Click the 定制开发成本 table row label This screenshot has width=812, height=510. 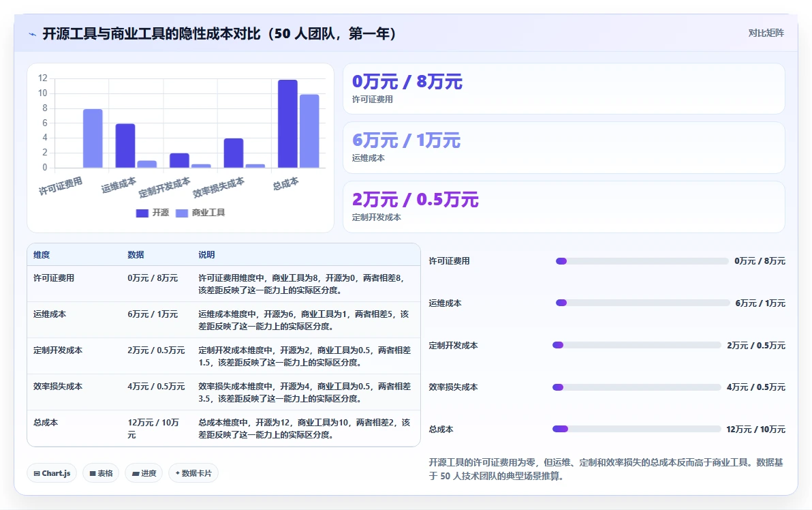coord(58,351)
